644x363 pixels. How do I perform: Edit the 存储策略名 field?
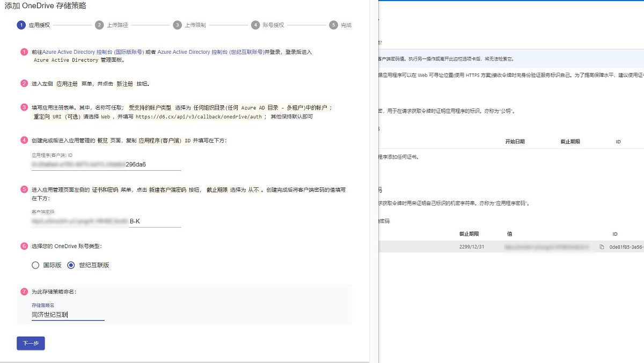pyautogui.click(x=68, y=315)
